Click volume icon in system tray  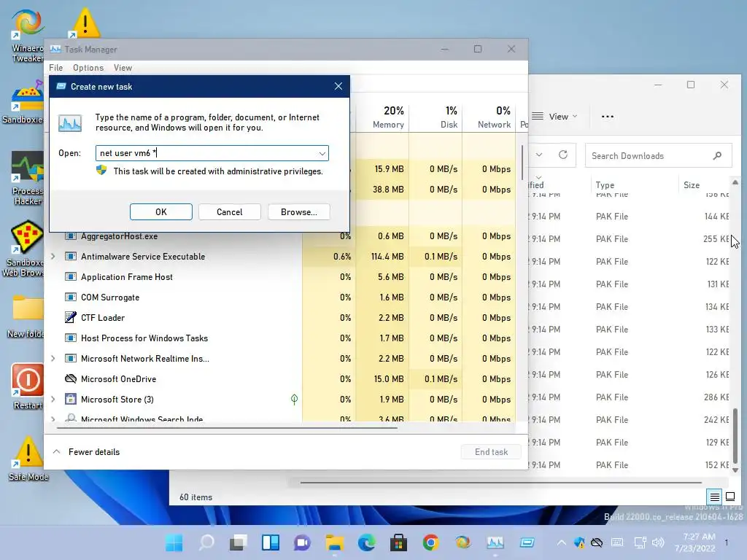pyautogui.click(x=658, y=542)
